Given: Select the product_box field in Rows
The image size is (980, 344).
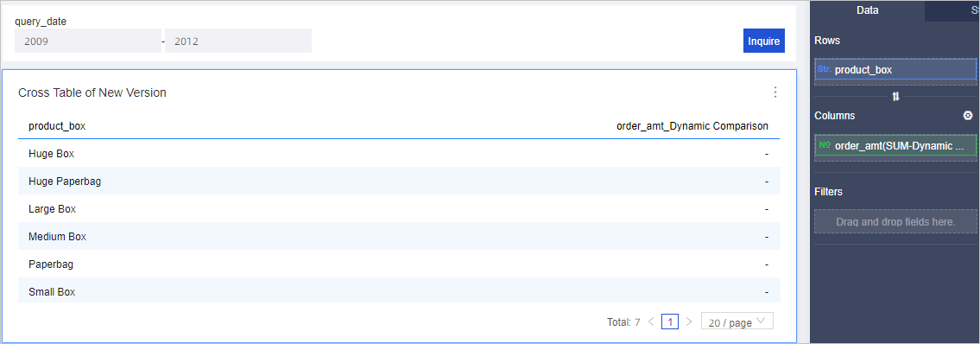Looking at the screenshot, I should tap(895, 69).
